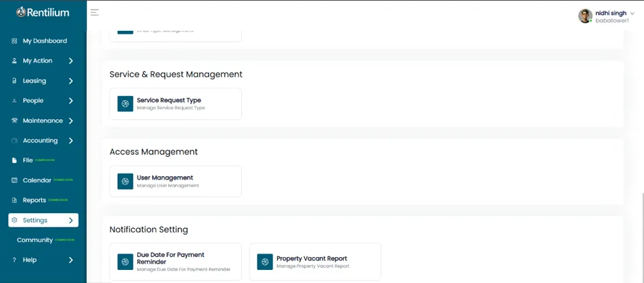Open the People menu item

pos(43,101)
